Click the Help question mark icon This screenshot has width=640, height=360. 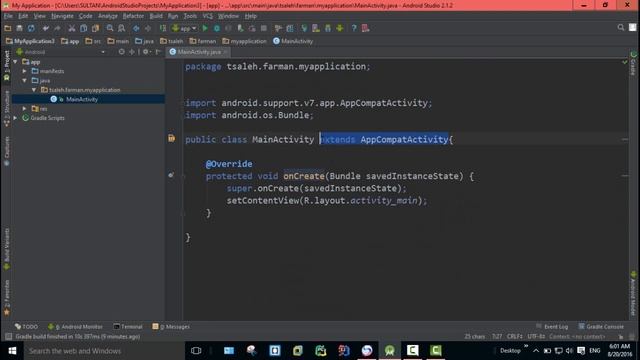pos(354,28)
